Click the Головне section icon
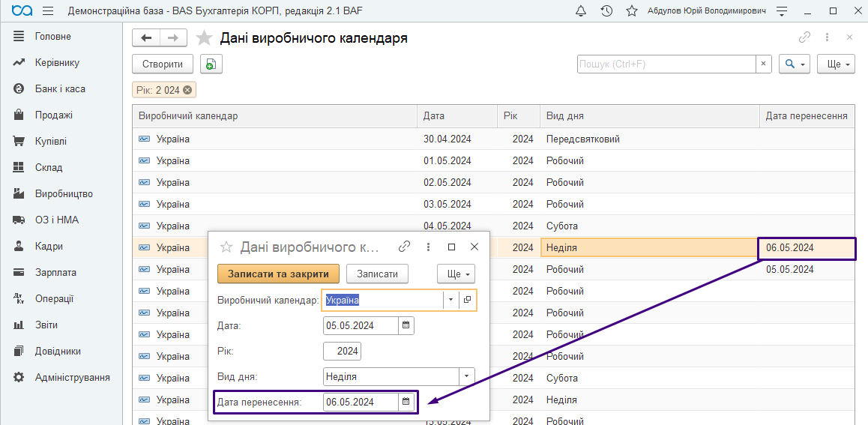Screen dimensions: 868x425 point(19,37)
